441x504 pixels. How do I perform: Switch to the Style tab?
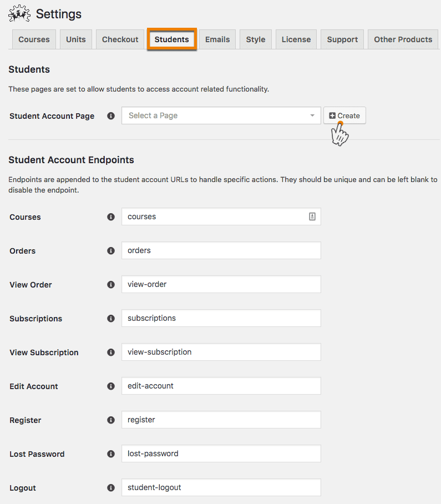pos(256,39)
